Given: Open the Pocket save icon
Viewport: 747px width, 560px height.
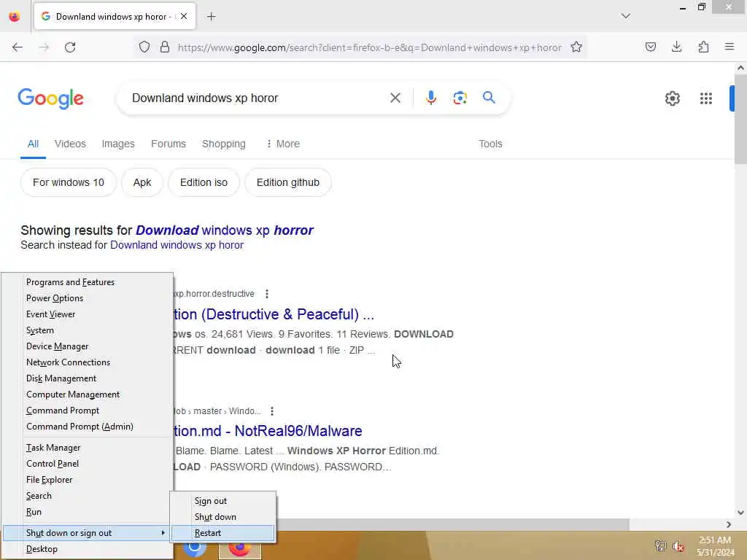Looking at the screenshot, I should pos(650,47).
